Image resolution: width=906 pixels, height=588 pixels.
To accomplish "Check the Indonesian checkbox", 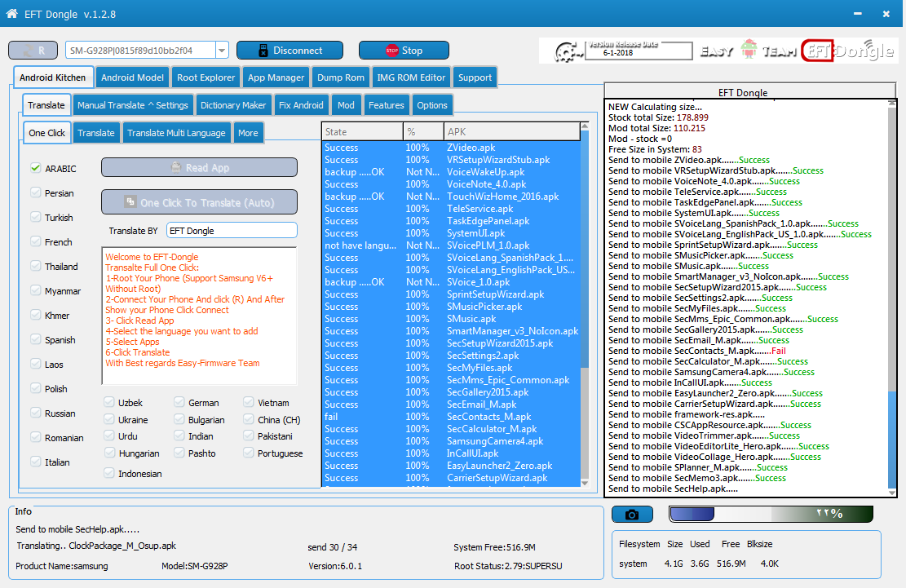I will 108,473.
